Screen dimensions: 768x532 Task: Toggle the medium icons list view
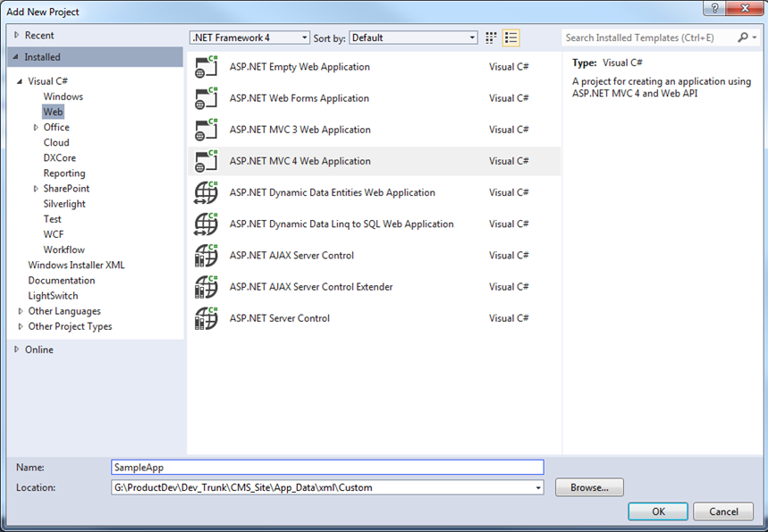[x=511, y=38]
